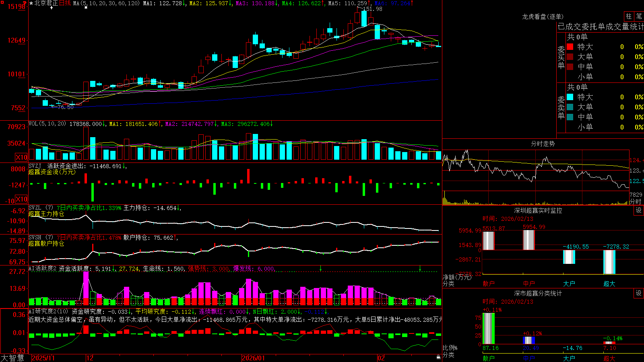Image resolution: width=644 pixels, height=362 pixels.
Task: Click the 2025/11 date marker
Action: point(43,358)
